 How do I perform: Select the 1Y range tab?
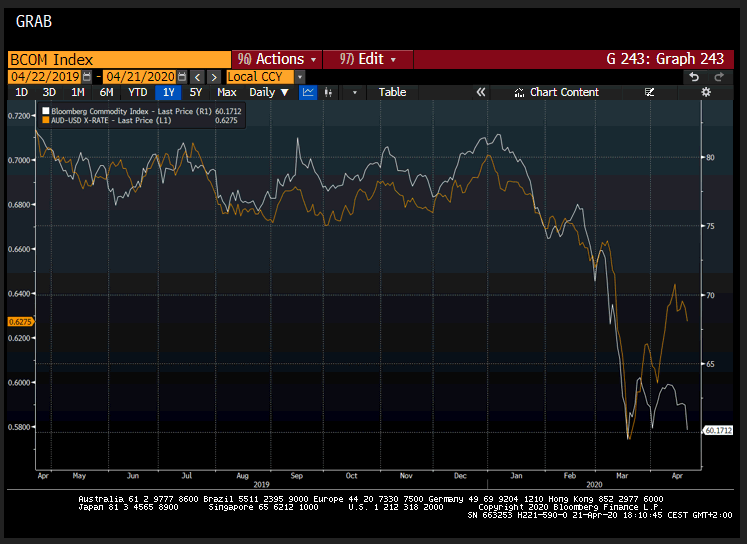pyautogui.click(x=169, y=92)
